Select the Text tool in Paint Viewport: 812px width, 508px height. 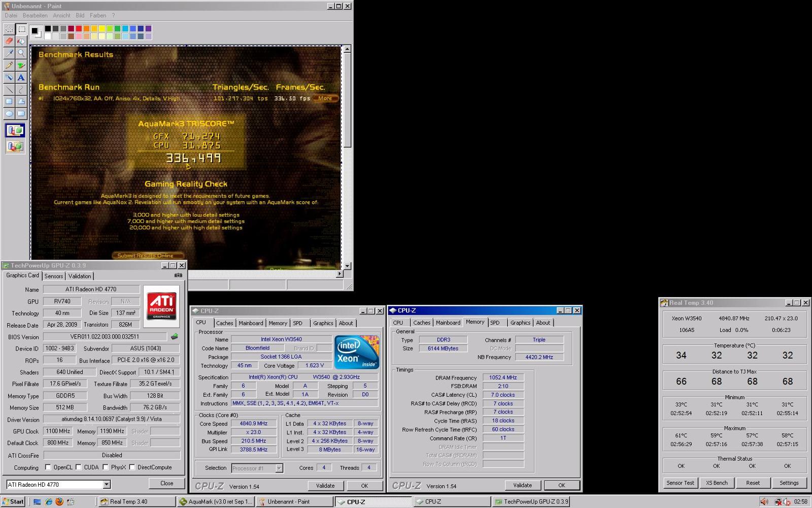pos(21,77)
